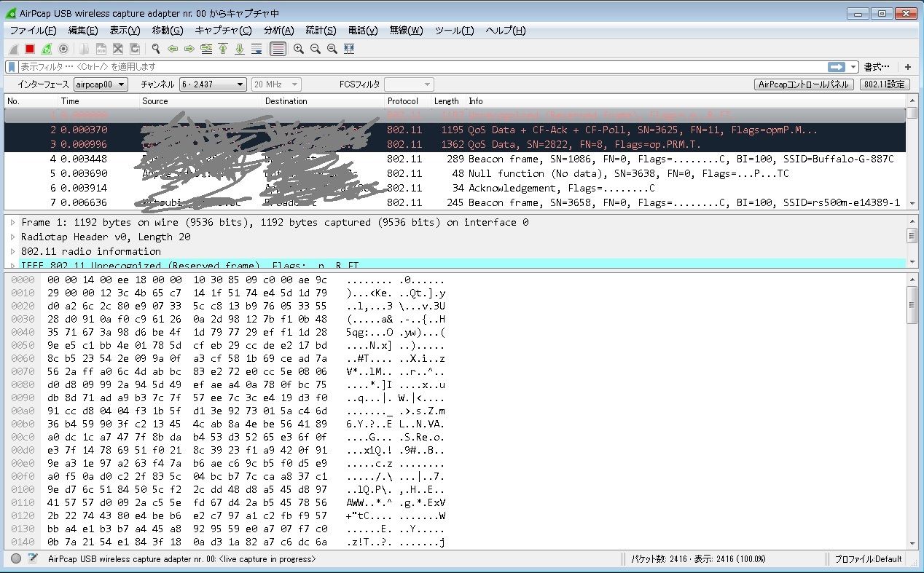Click the close capture file icon
924x573 pixels.
pyautogui.click(x=117, y=49)
